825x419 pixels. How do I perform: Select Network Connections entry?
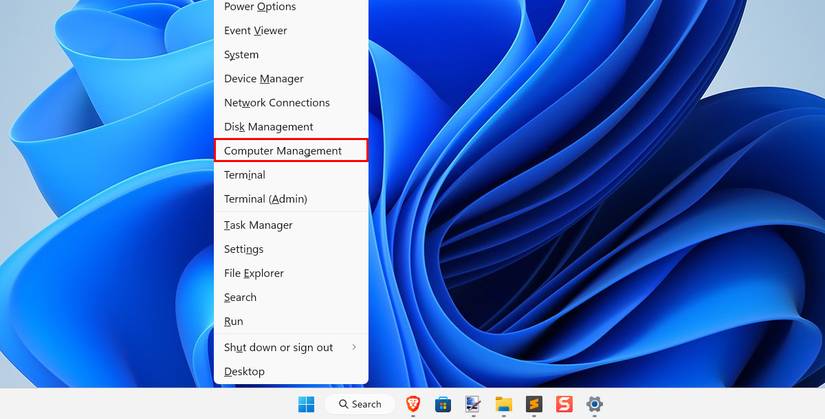(x=291, y=103)
